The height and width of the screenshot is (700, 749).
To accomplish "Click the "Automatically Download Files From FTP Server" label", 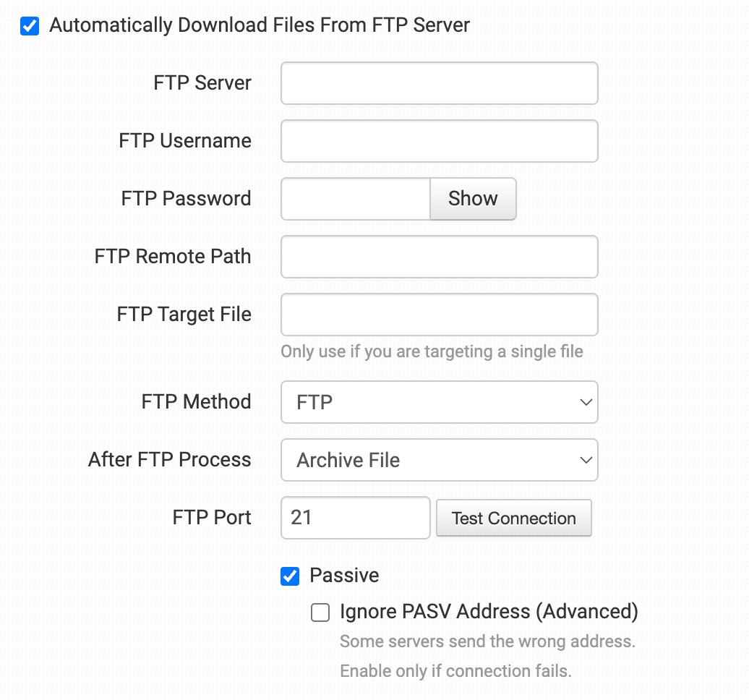I will click(260, 25).
